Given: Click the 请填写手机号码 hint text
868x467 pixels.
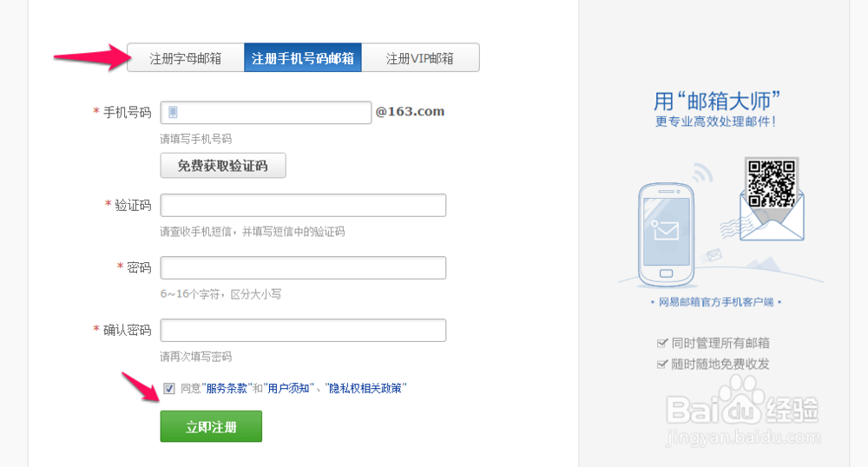Looking at the screenshot, I should tap(196, 139).
